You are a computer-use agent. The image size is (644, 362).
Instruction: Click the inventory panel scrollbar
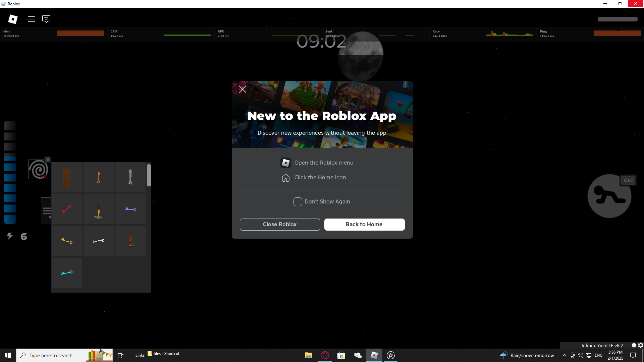coord(149,175)
